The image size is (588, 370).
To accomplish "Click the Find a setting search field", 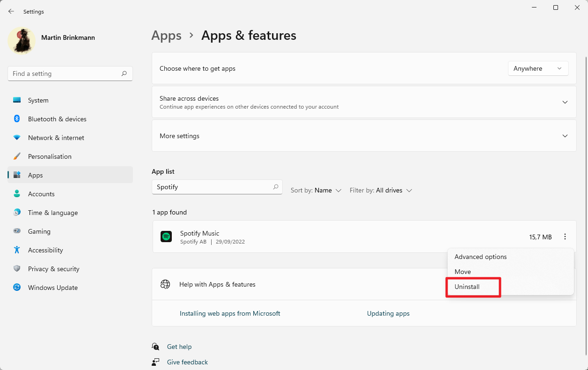I will point(70,74).
